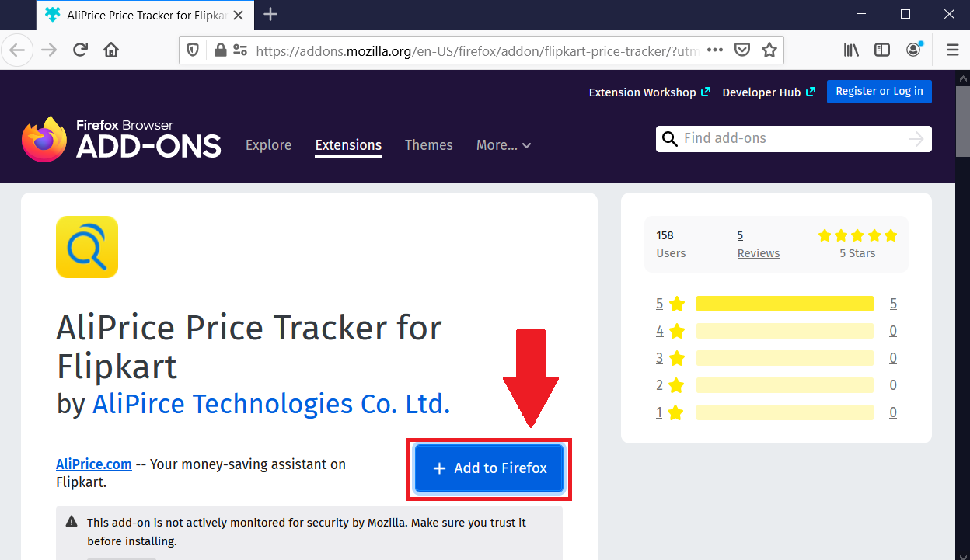Bookmark this page with the star icon
The width and height of the screenshot is (970, 560).
click(x=769, y=50)
